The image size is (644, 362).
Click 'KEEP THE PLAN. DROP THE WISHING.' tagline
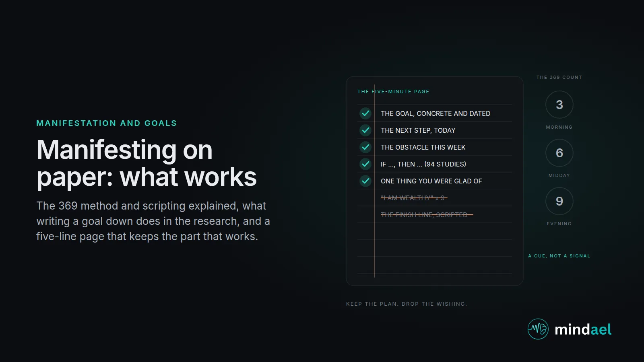point(407,304)
